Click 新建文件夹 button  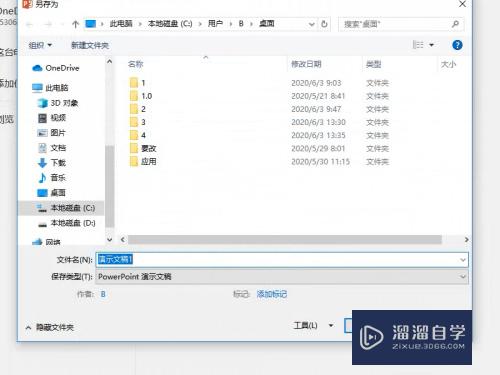tap(90, 45)
